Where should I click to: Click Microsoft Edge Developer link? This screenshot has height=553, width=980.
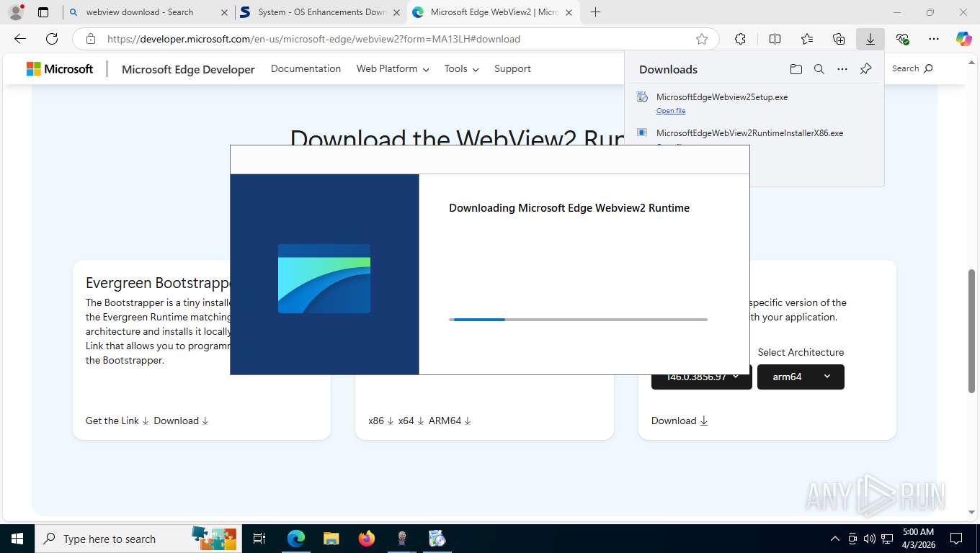188,69
